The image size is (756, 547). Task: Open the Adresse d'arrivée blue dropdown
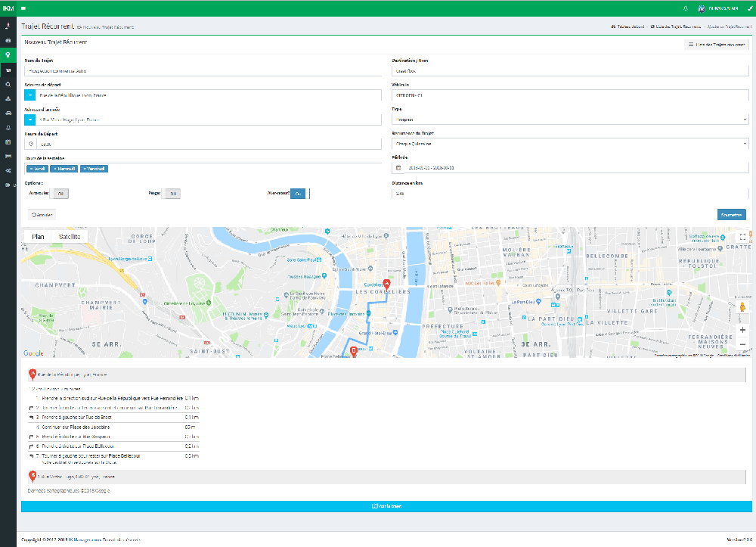pyautogui.click(x=30, y=119)
